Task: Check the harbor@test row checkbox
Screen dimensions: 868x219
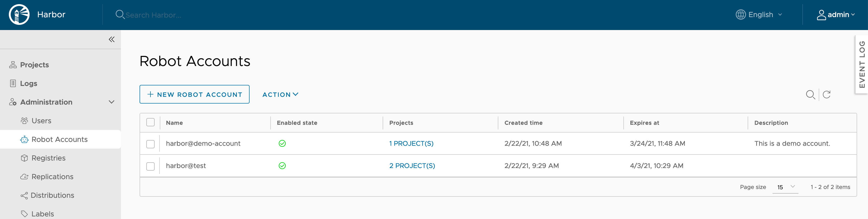Action: coord(150,166)
